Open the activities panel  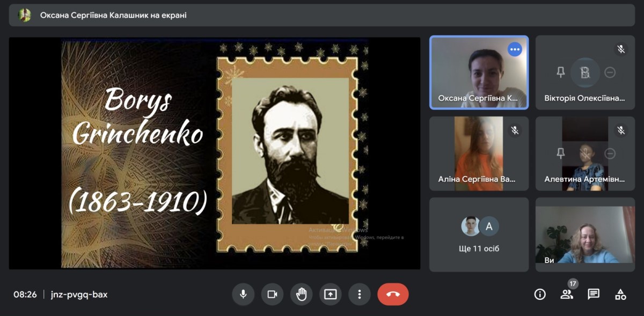[620, 294]
